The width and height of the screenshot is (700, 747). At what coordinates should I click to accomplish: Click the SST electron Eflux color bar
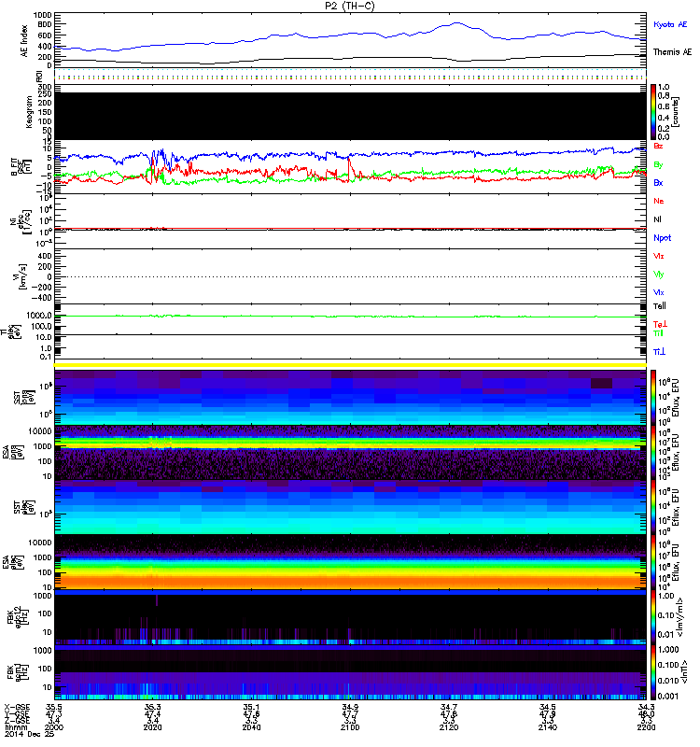click(x=654, y=396)
